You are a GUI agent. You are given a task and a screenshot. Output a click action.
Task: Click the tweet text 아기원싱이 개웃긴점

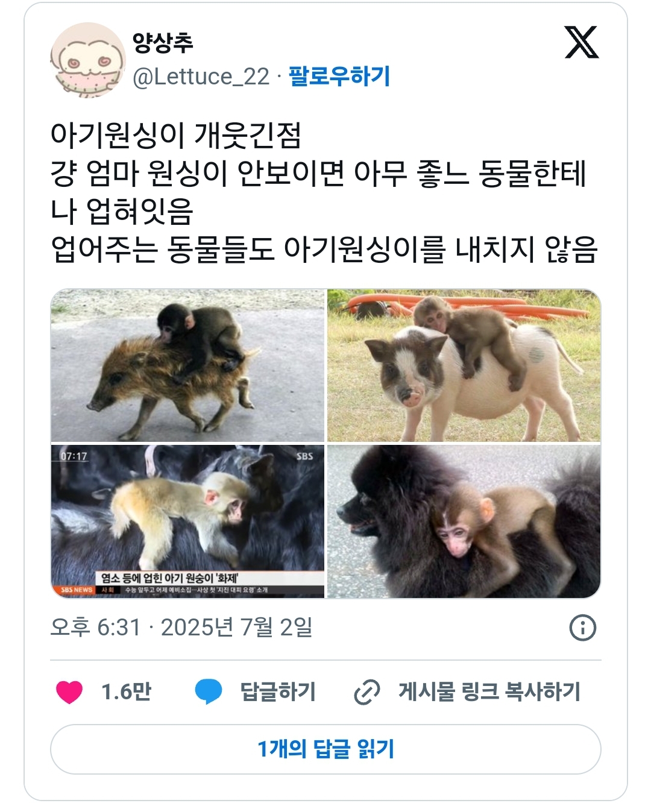(175, 135)
